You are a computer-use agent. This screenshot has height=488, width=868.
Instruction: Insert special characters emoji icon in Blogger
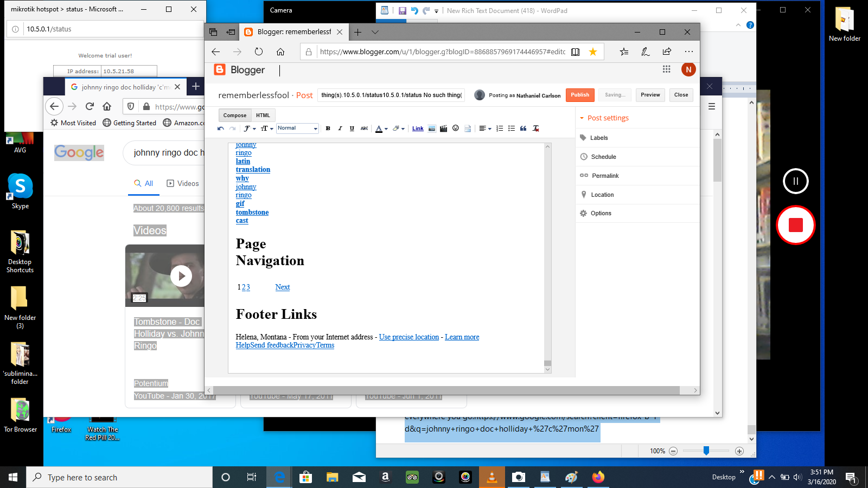pos(456,129)
